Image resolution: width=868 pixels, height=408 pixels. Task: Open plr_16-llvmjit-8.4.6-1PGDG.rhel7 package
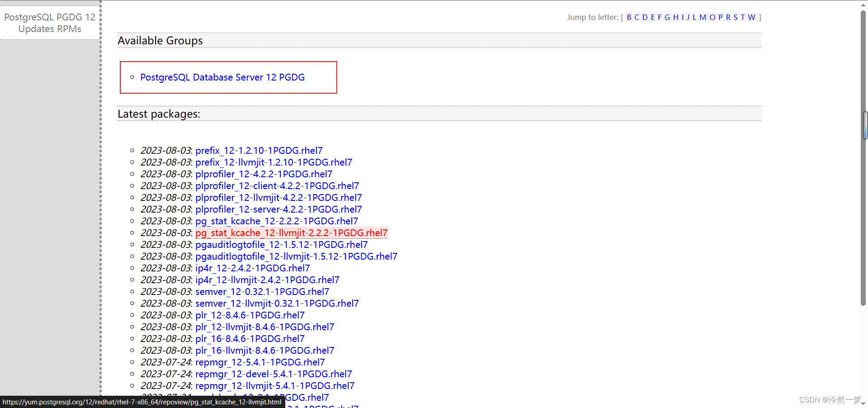coord(265,351)
